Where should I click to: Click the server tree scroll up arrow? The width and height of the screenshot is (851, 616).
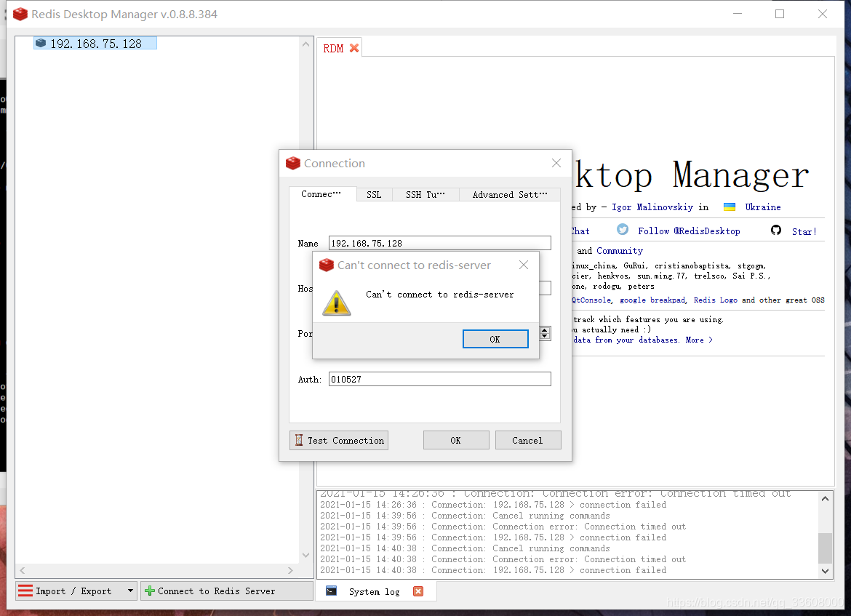[305, 44]
